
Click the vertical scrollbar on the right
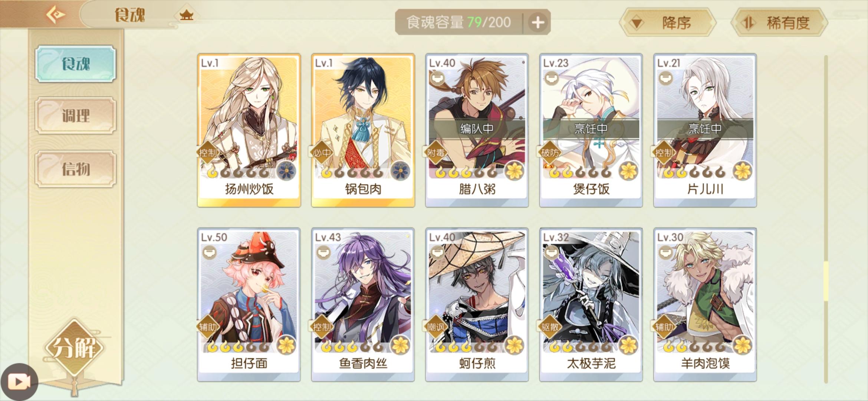pos(826,219)
